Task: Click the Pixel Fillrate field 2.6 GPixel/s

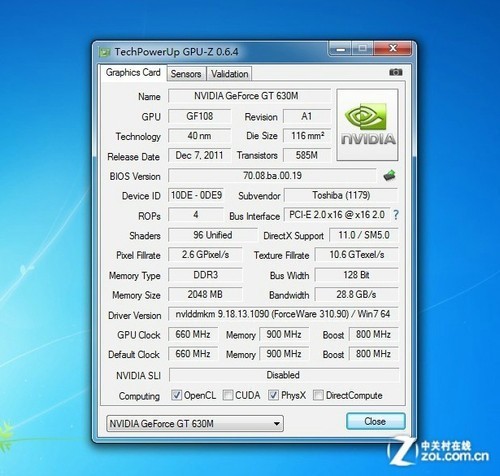Action: point(205,255)
